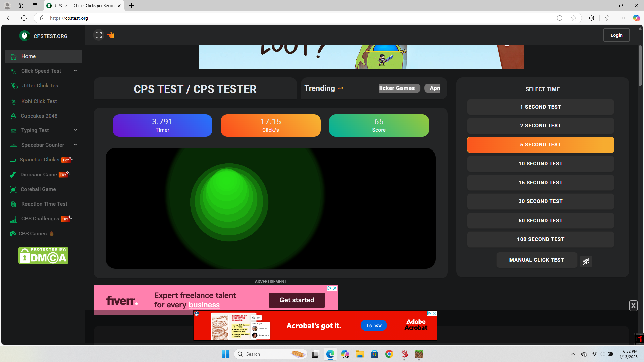Viewport: 644px width, 362px height.
Task: Click the fullscreen icon in header
Action: point(98,35)
